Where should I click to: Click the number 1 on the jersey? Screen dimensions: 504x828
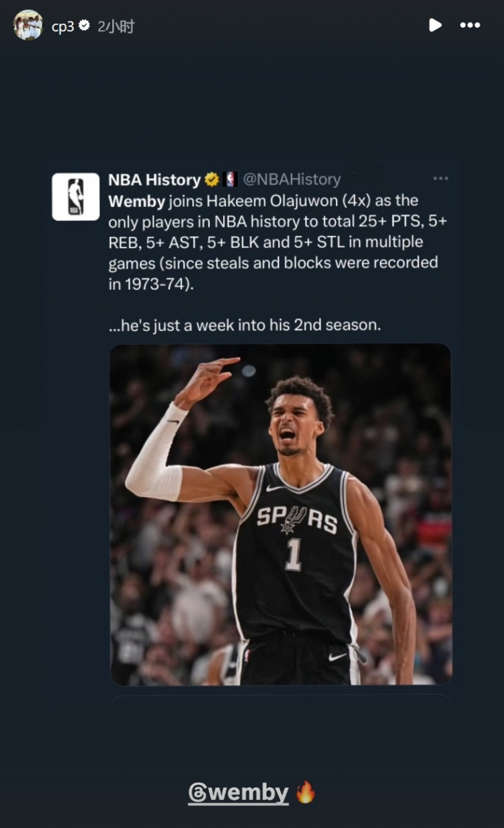[x=294, y=556]
